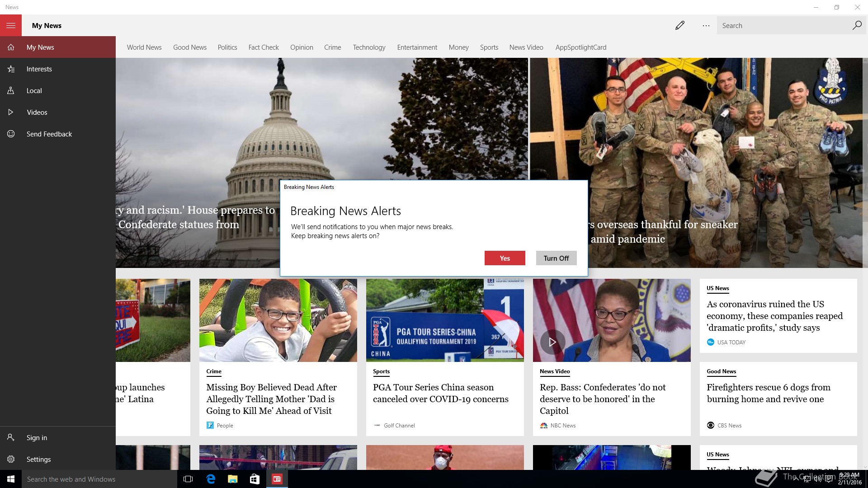This screenshot has width=868, height=488.
Task: Select the Sports tab
Action: point(489,47)
